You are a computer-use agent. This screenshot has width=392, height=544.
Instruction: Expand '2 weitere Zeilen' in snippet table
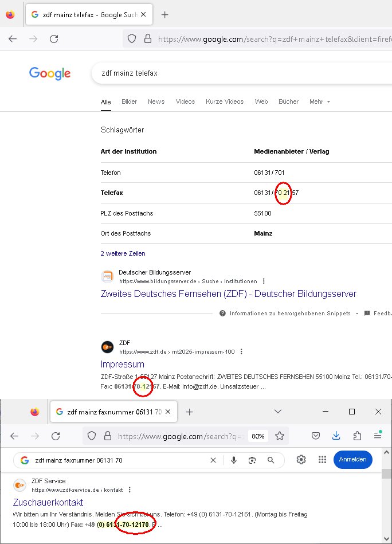(x=123, y=253)
